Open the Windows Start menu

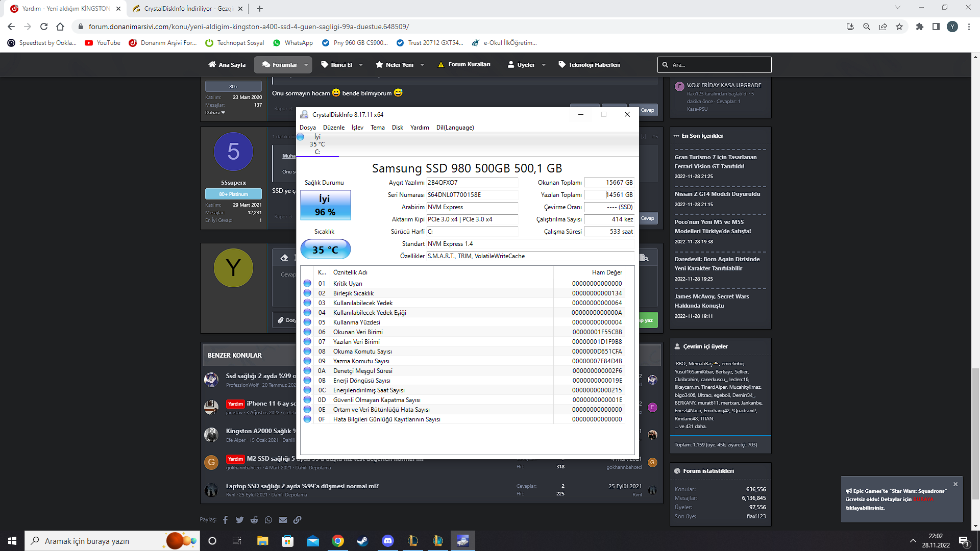[12, 541]
